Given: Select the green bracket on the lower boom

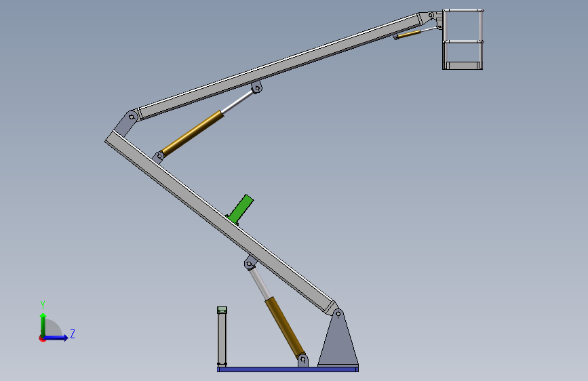Looking at the screenshot, I should click(x=240, y=209).
